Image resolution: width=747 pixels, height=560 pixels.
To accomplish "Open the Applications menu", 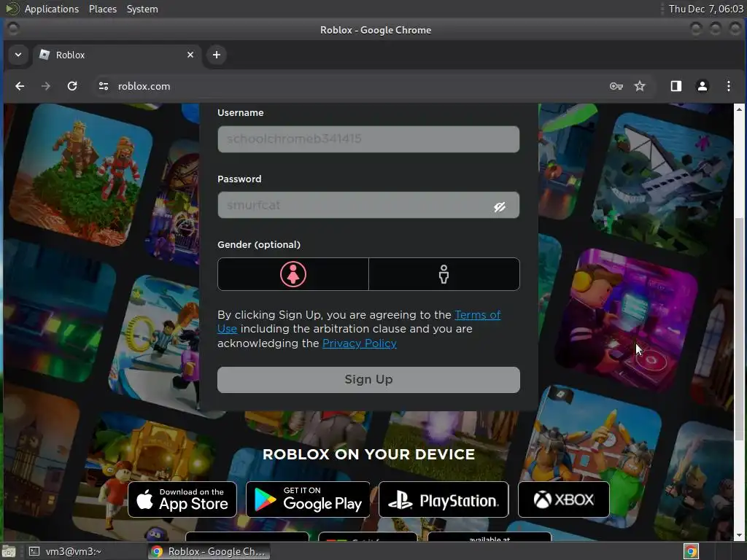I will [52, 9].
